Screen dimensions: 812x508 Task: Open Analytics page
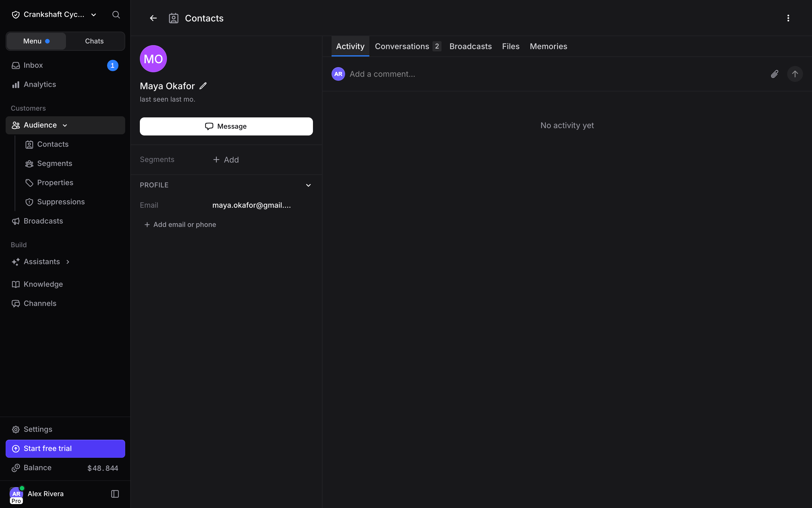pos(65,84)
